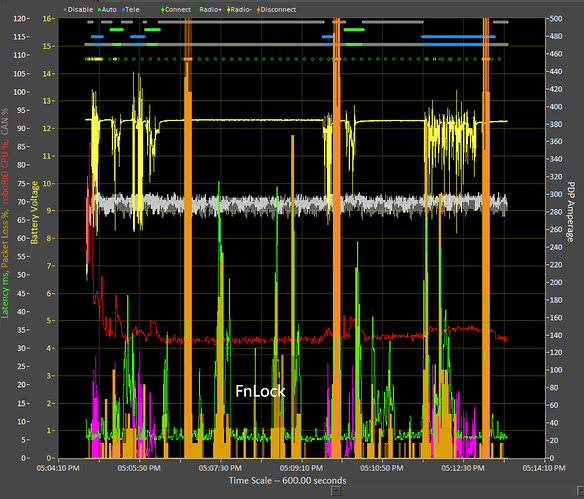
Task: Click the scroll-right arrow at bottom corner
Action: coord(580,492)
